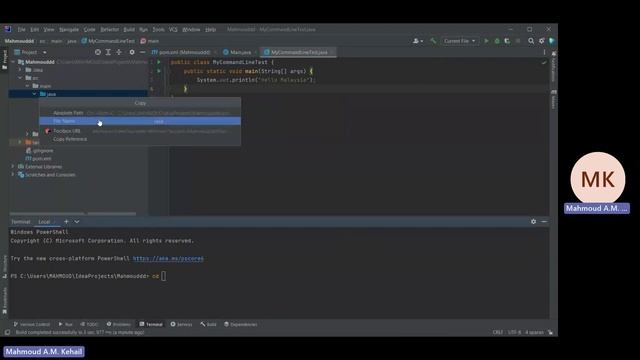This screenshot has height=360, width=640.
Task: Open the terminal sessions dropdown chevron
Action: tap(77, 222)
